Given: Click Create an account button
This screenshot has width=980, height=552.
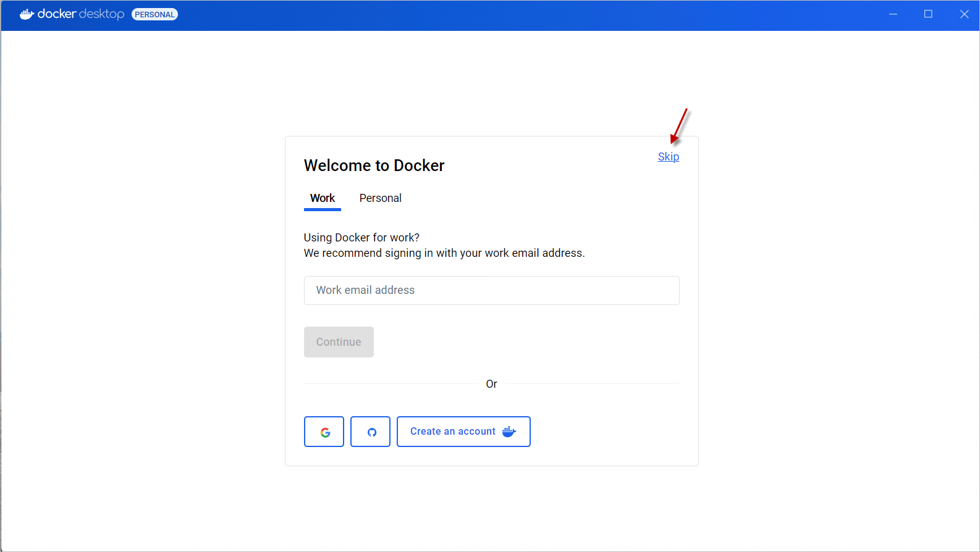Looking at the screenshot, I should click(463, 432).
